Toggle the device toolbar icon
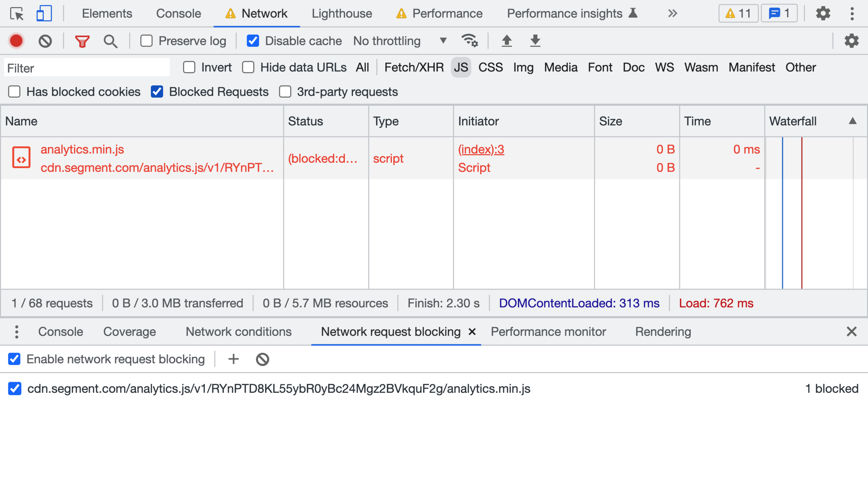Image resolution: width=868 pixels, height=488 pixels. coord(44,14)
